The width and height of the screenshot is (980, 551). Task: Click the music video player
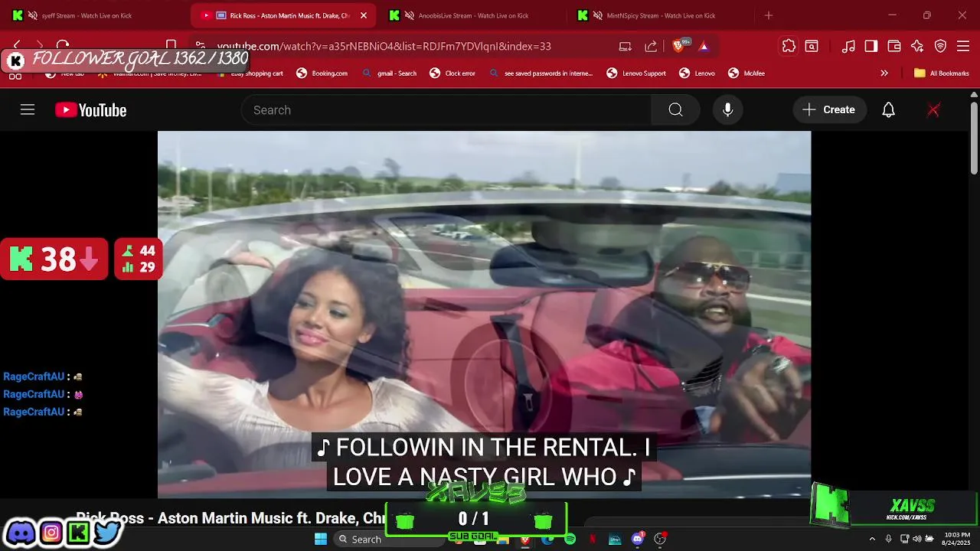pos(484,315)
